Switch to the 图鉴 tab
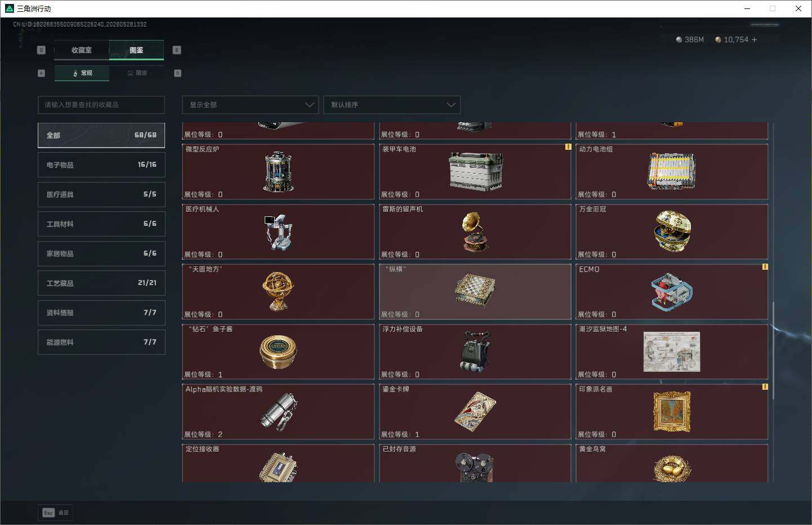Screen dimensions: 812x525 tap(136, 50)
